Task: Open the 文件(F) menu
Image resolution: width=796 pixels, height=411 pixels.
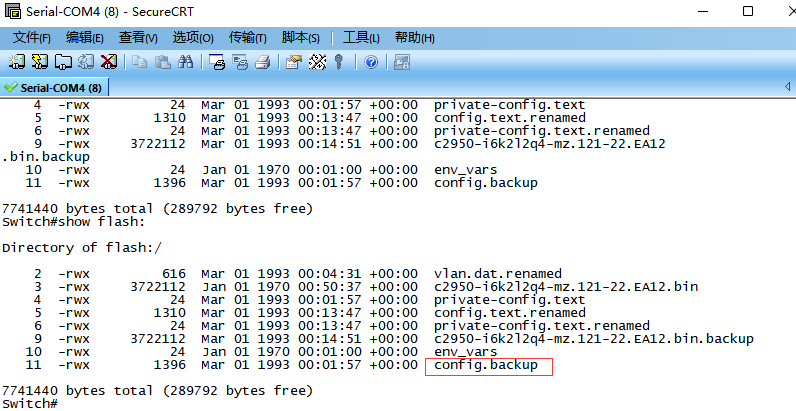Action: 31,38
